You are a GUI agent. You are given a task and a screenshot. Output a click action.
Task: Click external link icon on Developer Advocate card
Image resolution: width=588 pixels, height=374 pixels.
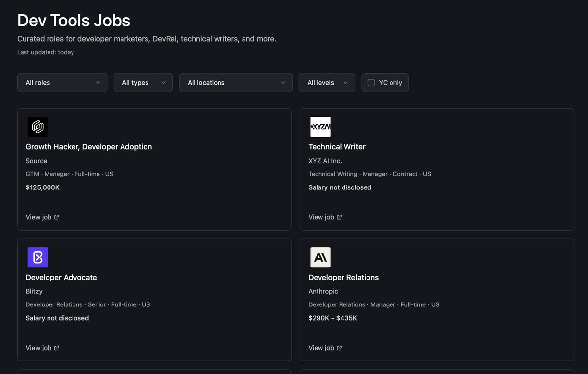(x=56, y=348)
